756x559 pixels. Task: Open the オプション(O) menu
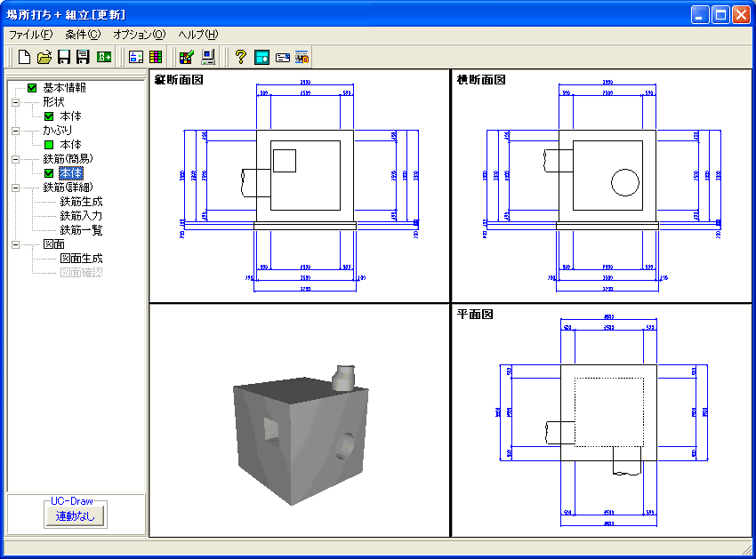[x=140, y=35]
